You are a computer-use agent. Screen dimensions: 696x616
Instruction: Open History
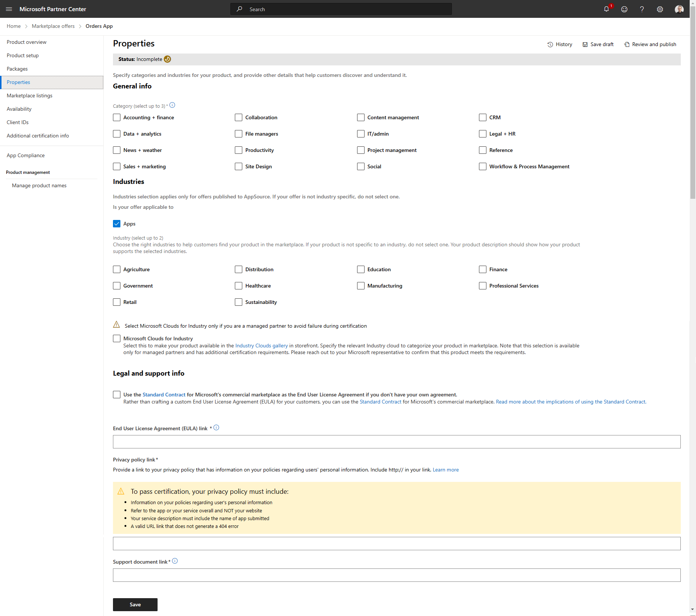point(560,44)
